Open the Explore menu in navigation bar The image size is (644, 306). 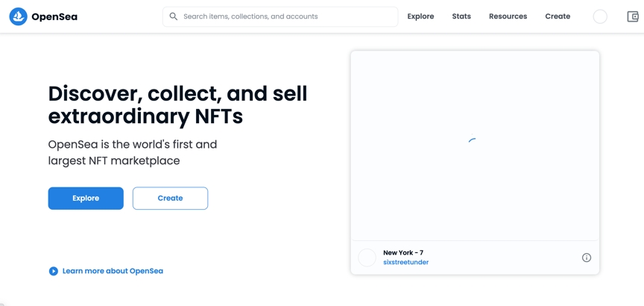(420, 16)
